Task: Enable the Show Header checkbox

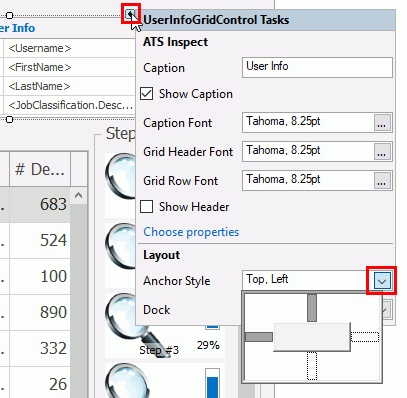Action: [147, 207]
